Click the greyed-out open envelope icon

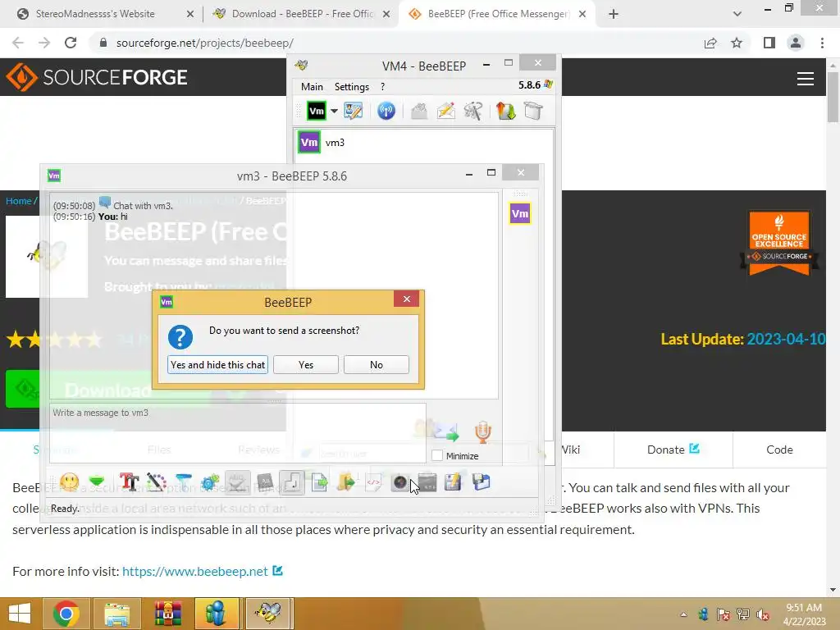pyautogui.click(x=419, y=112)
